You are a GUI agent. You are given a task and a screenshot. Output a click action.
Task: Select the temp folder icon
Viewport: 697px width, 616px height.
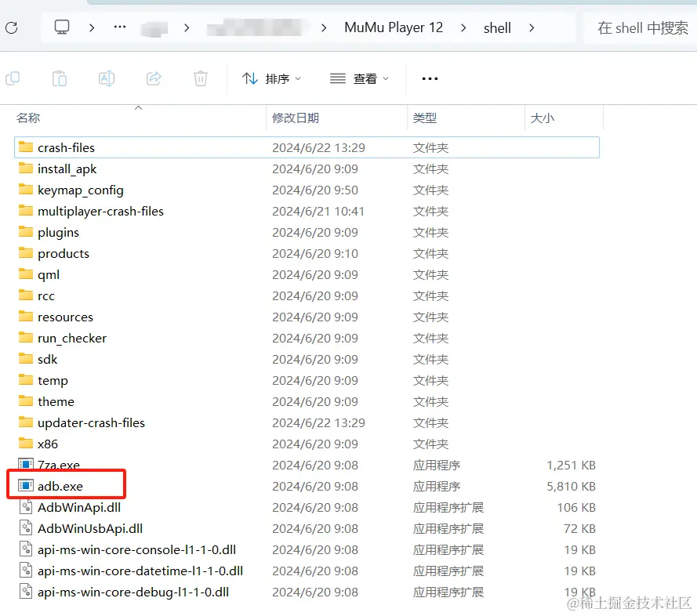pos(26,380)
